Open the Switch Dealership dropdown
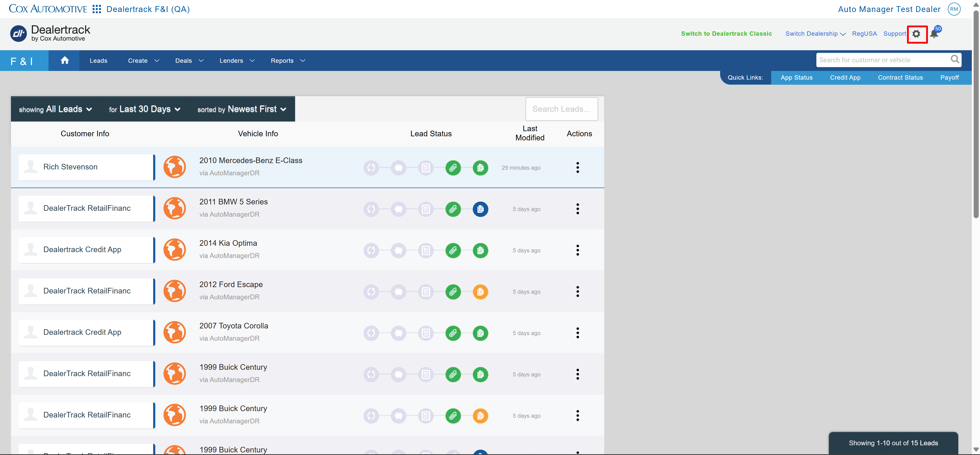The image size is (980, 455). pos(815,34)
